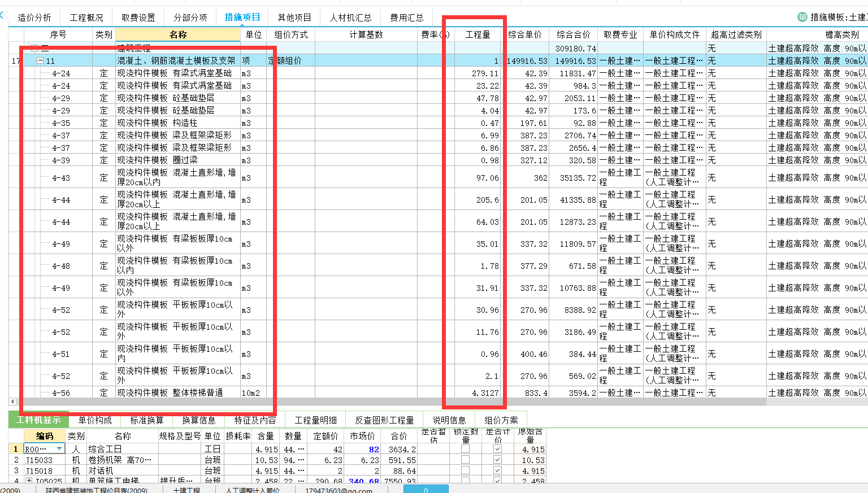Click 人工调整计入差价 in the status bar
This screenshot has width=868, height=493.
click(x=253, y=490)
